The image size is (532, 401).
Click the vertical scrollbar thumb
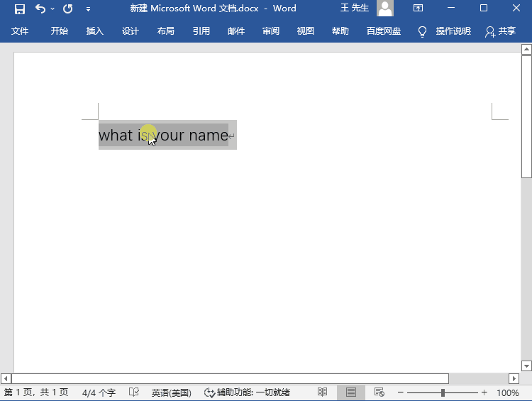coord(526,116)
